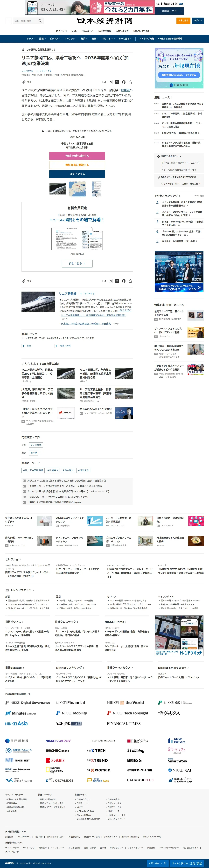Expand NIKKEI Prime dropdown

[x=142, y=31]
